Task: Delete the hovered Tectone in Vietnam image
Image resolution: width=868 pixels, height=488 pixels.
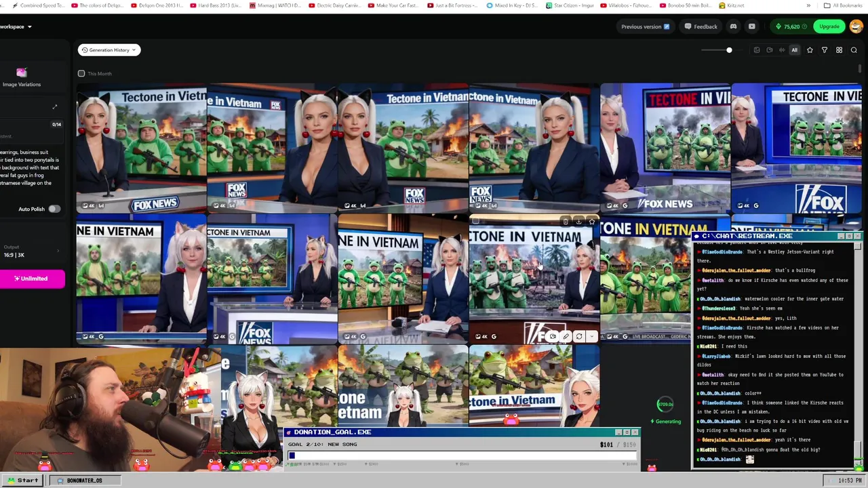Action: [566, 222]
